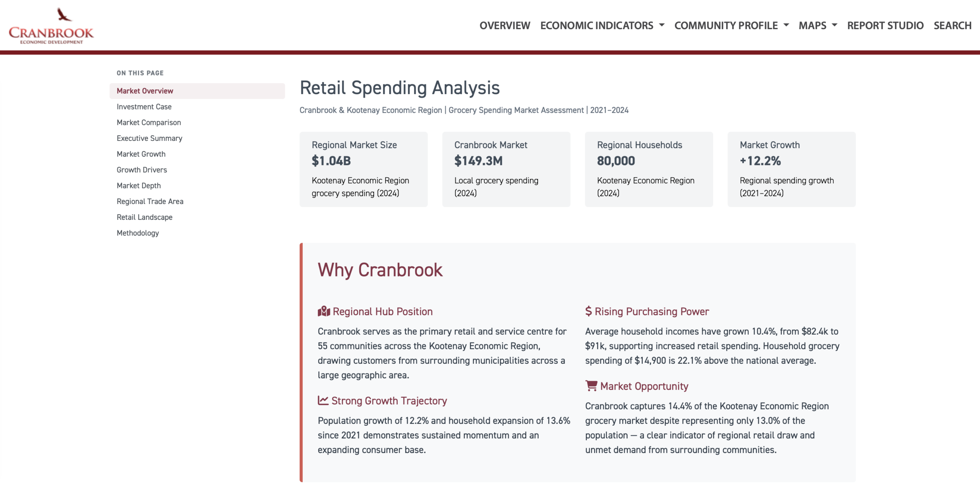This screenshot has width=980, height=487.
Task: Open Report Studio from the navigation
Action: (885, 26)
